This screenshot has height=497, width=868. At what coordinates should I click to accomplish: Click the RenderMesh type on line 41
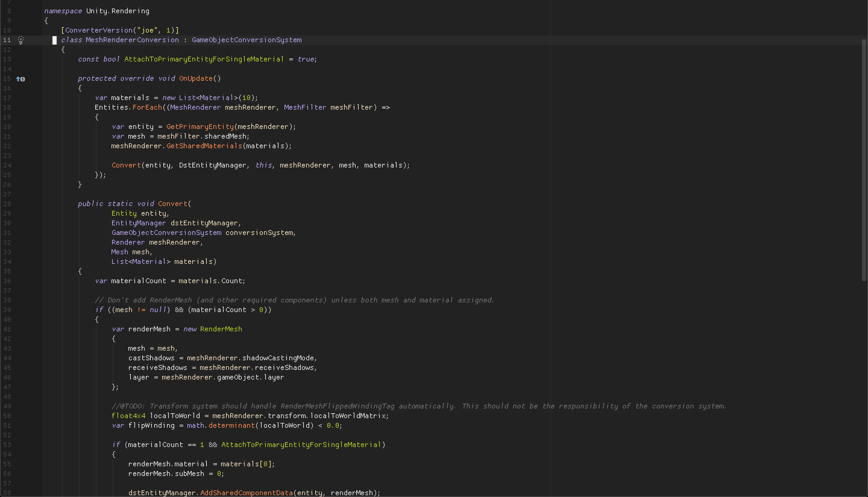tap(221, 329)
